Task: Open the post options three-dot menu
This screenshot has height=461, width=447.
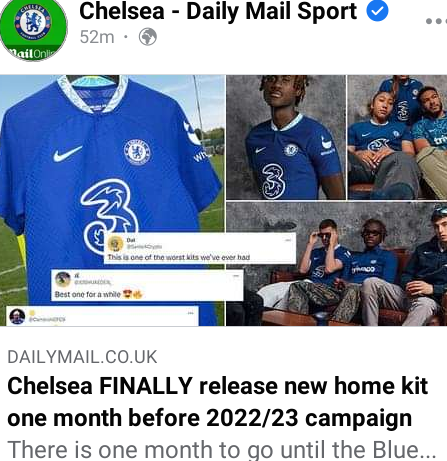Action: [437, 21]
